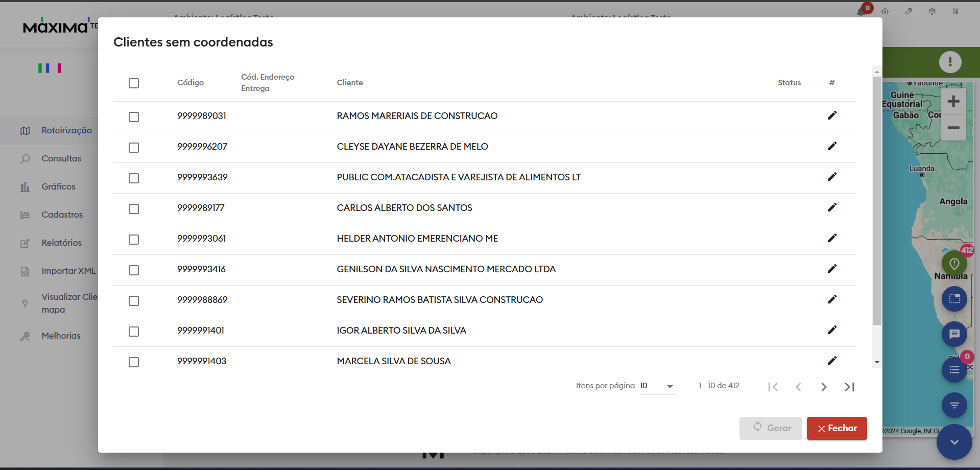
Task: Collapse floating buttons with chevron-down button
Action: 954,442
